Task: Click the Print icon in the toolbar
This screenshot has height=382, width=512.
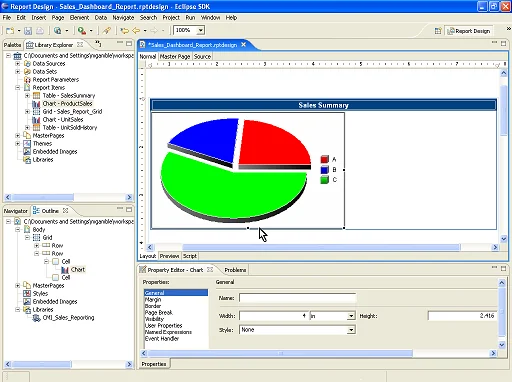Action: (40, 31)
